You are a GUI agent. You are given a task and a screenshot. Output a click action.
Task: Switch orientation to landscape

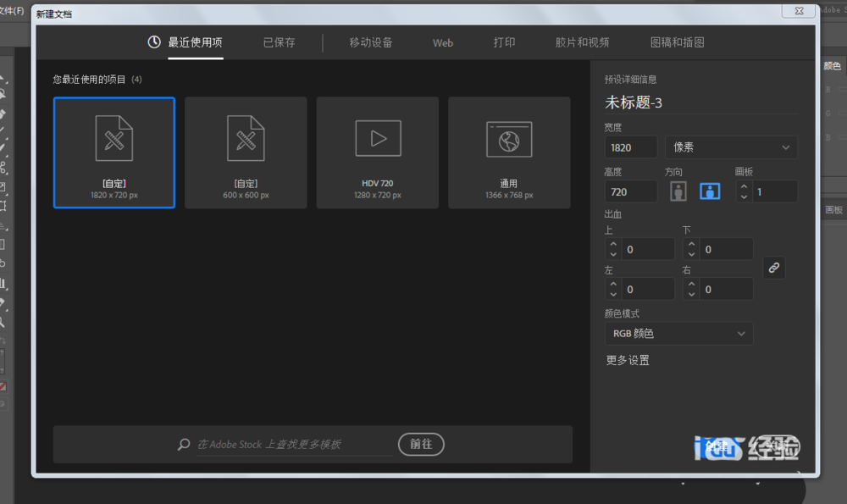tap(709, 191)
